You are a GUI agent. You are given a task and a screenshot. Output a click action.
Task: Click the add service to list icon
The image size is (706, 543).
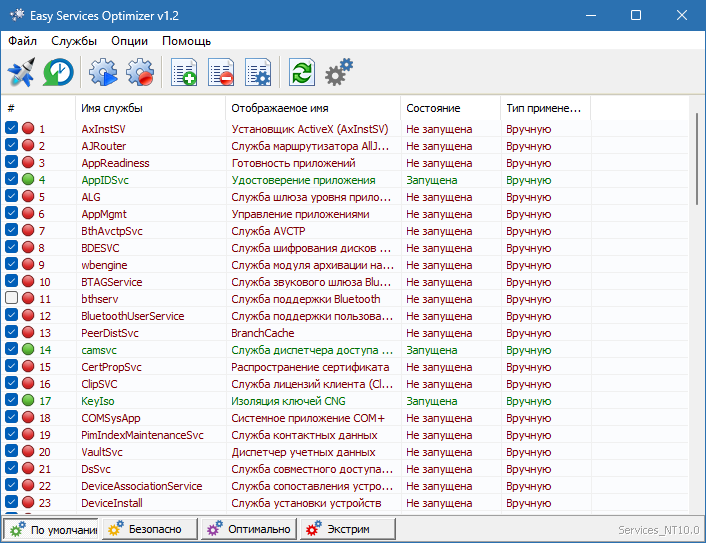pos(184,72)
